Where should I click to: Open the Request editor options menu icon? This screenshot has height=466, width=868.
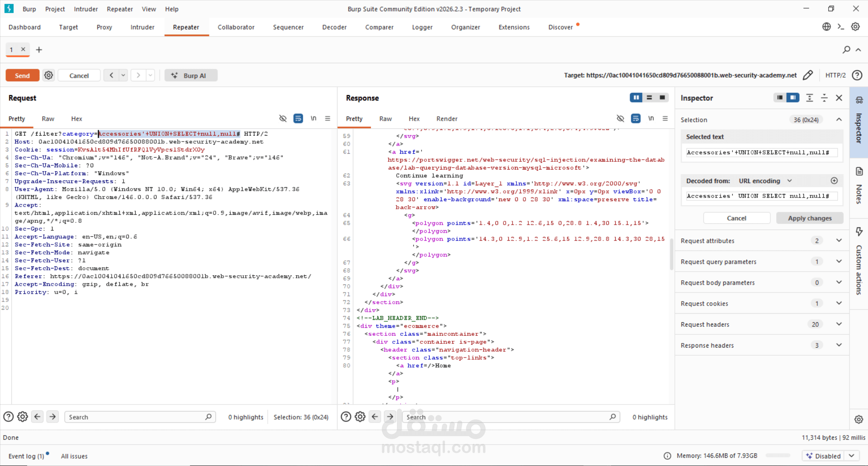tap(327, 118)
